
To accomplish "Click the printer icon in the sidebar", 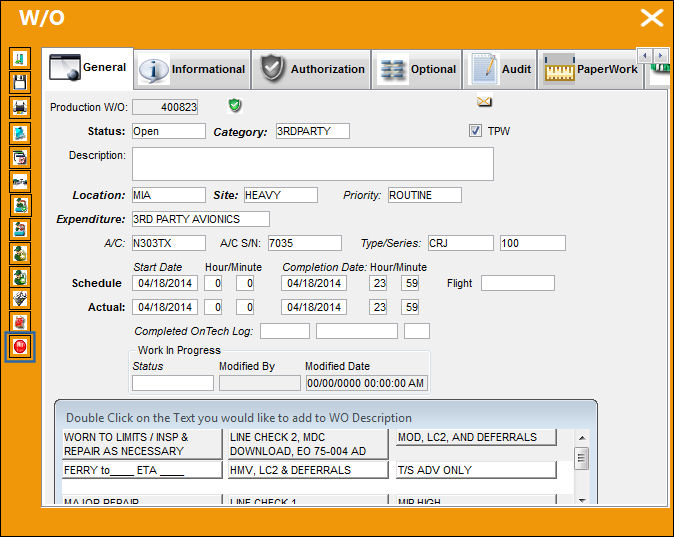I will pyautogui.click(x=20, y=107).
